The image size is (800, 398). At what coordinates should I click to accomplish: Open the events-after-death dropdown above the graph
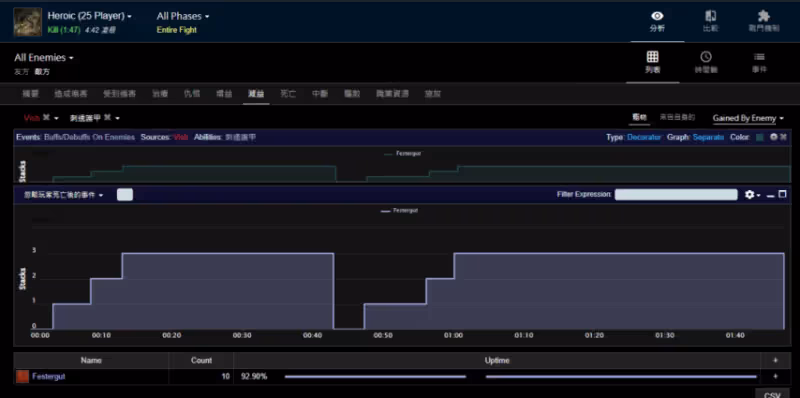click(64, 195)
